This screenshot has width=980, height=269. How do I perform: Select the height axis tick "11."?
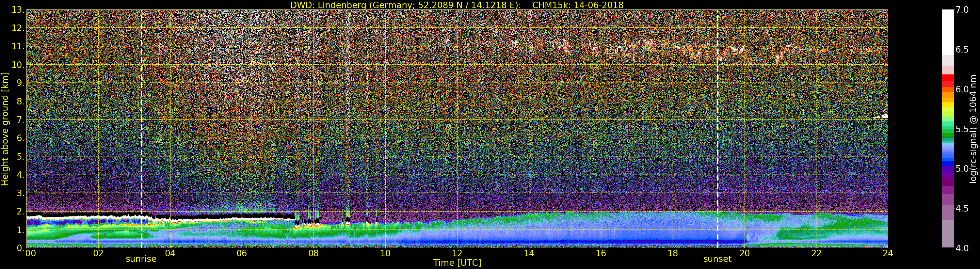(x=18, y=46)
